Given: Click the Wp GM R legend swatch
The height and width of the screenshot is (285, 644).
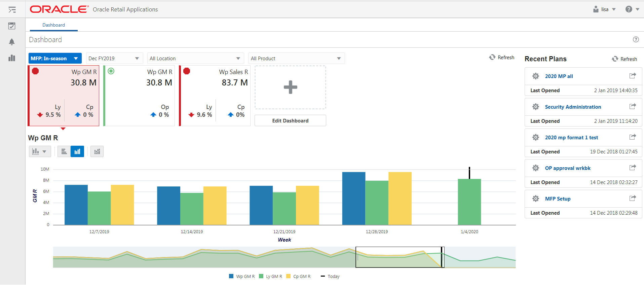Looking at the screenshot, I should (x=231, y=276).
